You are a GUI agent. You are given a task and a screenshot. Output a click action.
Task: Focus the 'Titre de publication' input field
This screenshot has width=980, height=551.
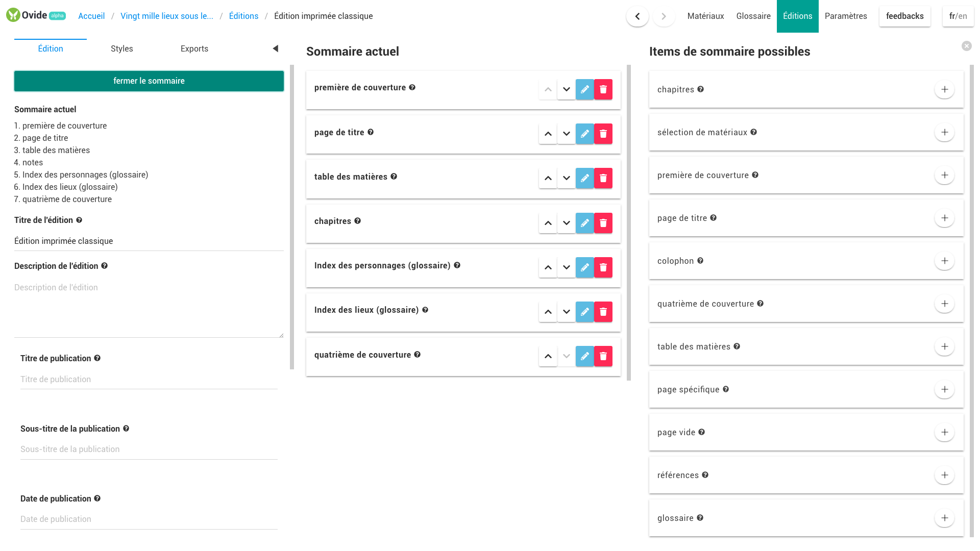point(149,380)
